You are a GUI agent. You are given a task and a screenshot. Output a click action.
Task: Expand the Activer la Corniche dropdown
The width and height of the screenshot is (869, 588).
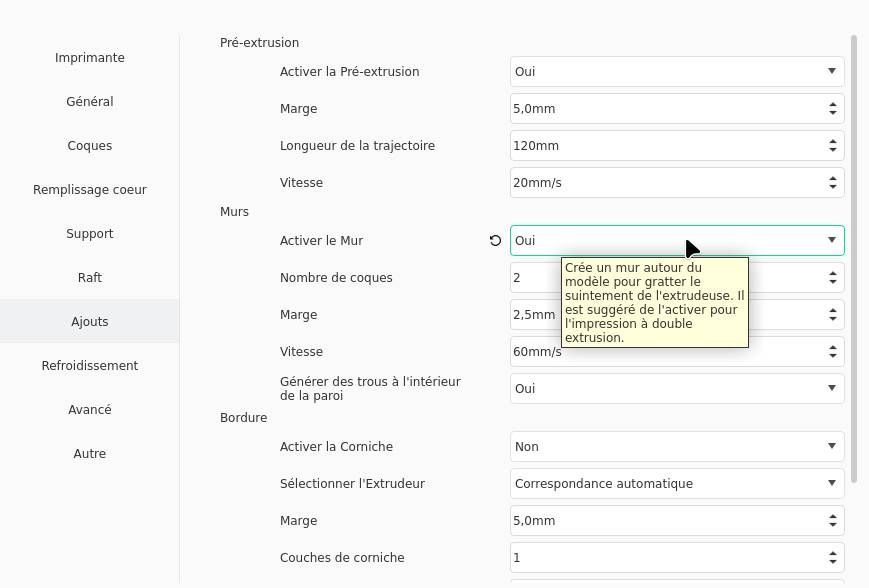pyautogui.click(x=677, y=447)
